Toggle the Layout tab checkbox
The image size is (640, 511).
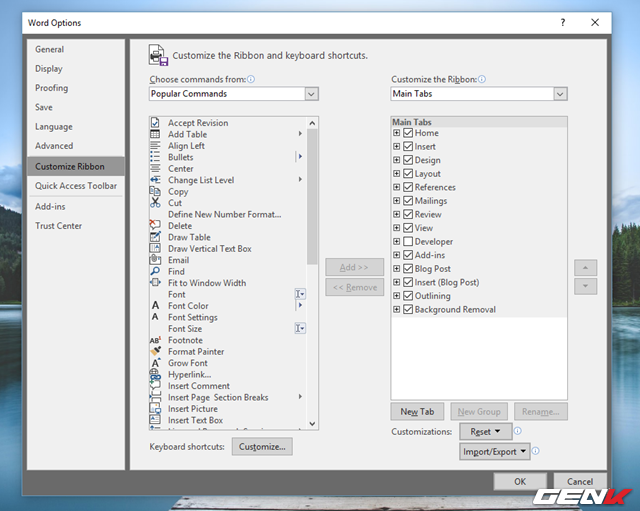tap(408, 173)
